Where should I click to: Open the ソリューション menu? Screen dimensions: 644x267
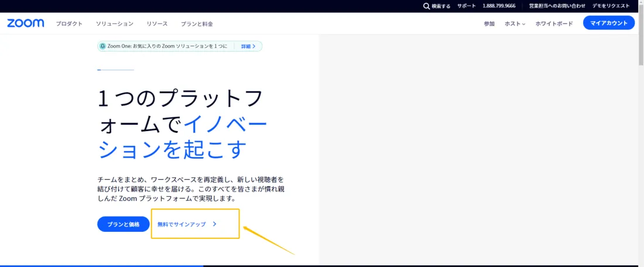(115, 24)
